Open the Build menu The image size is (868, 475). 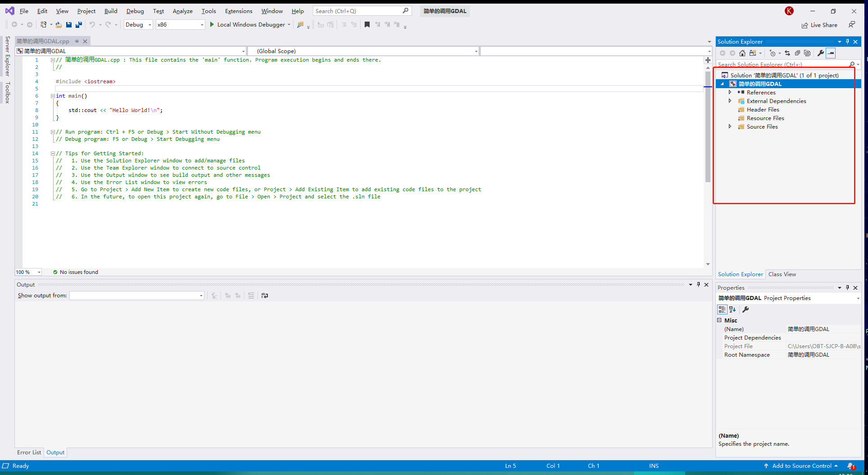[111, 11]
